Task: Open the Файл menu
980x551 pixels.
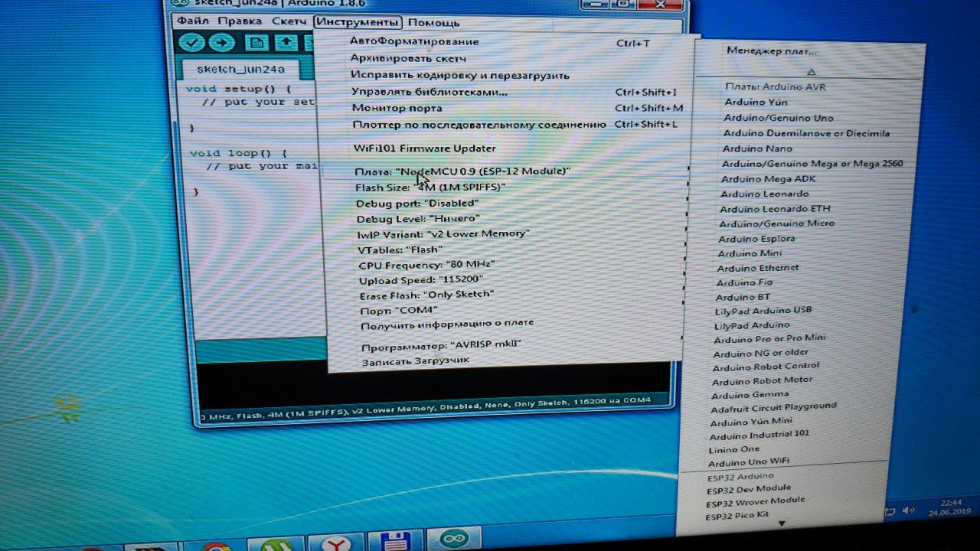Action: [193, 21]
